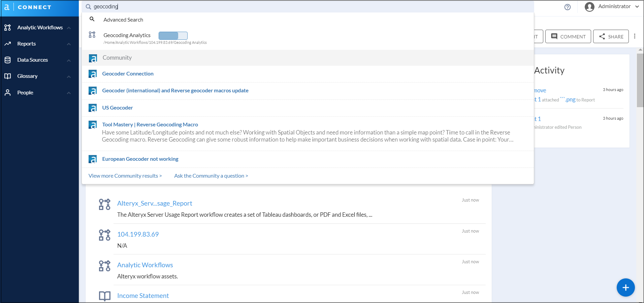Screen dimensions: 644x303
Task: Select Analytic Workflows in the sidebar
Action: click(x=40, y=28)
